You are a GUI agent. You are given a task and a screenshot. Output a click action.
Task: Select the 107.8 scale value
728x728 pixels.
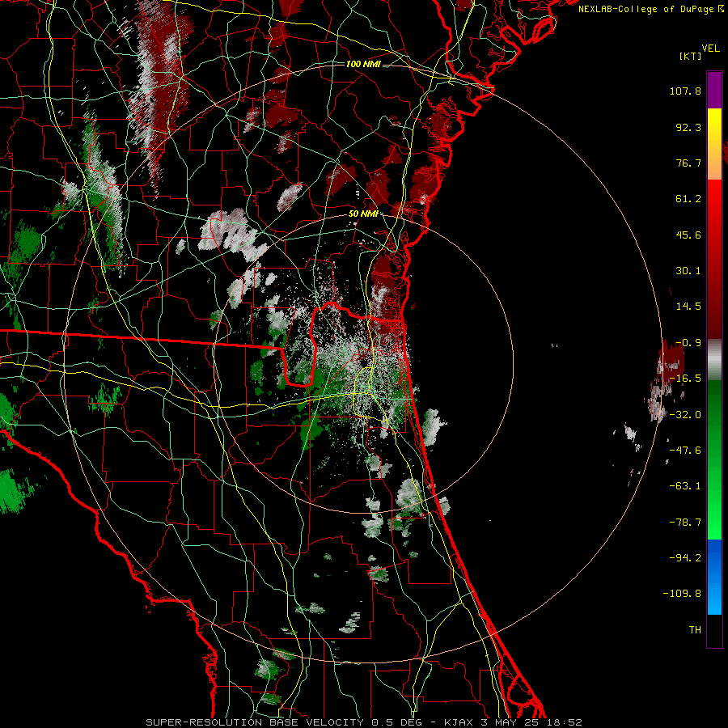tap(685, 91)
